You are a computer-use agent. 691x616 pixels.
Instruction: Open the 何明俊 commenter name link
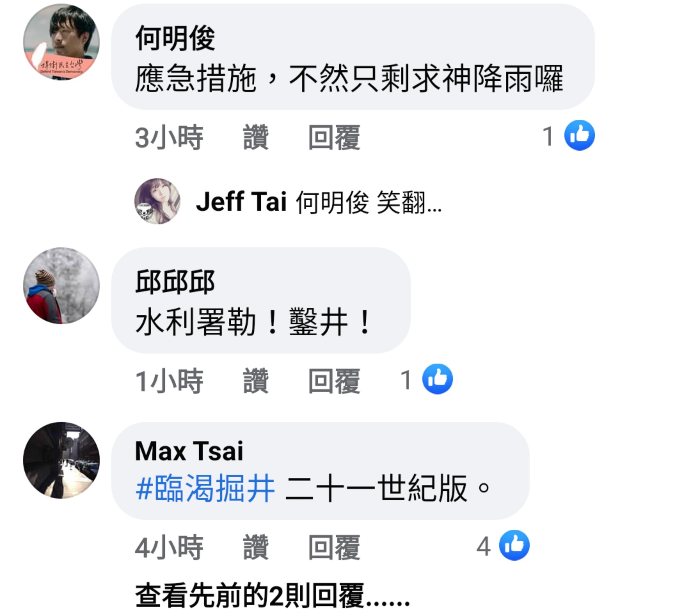(x=175, y=38)
